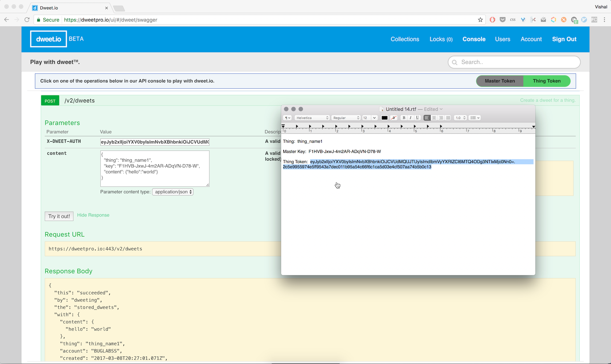Click the multicolor hexagon extension icon
This screenshot has height=364, width=611.
tap(554, 20)
